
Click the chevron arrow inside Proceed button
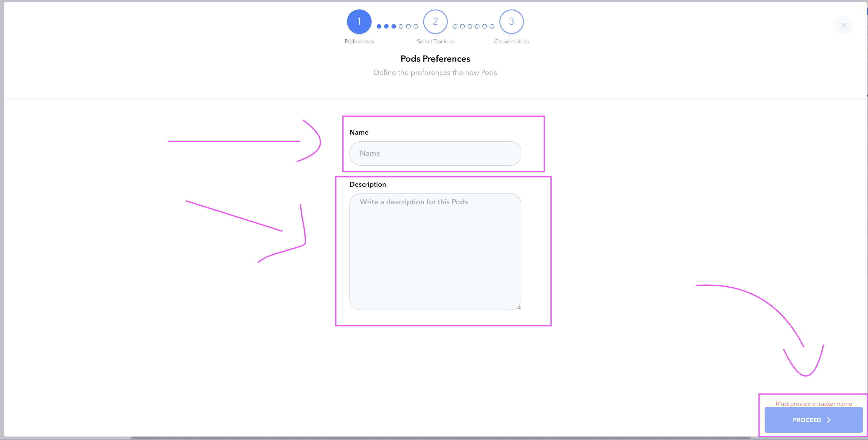pyautogui.click(x=829, y=420)
